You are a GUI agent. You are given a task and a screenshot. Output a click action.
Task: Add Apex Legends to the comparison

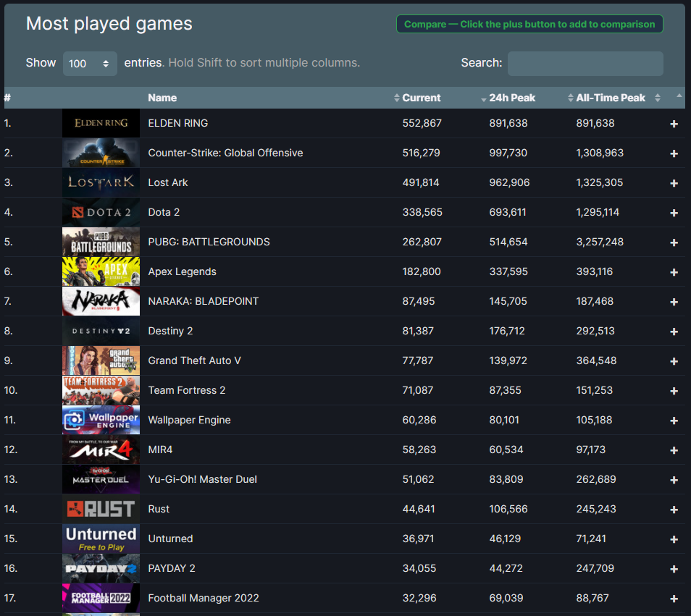point(674,272)
